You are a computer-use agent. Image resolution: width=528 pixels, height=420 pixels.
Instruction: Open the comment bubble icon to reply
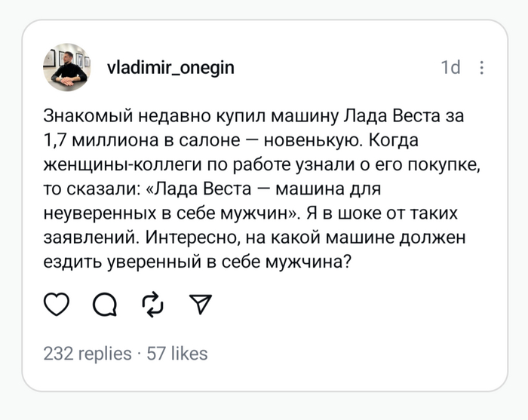pos(104,304)
